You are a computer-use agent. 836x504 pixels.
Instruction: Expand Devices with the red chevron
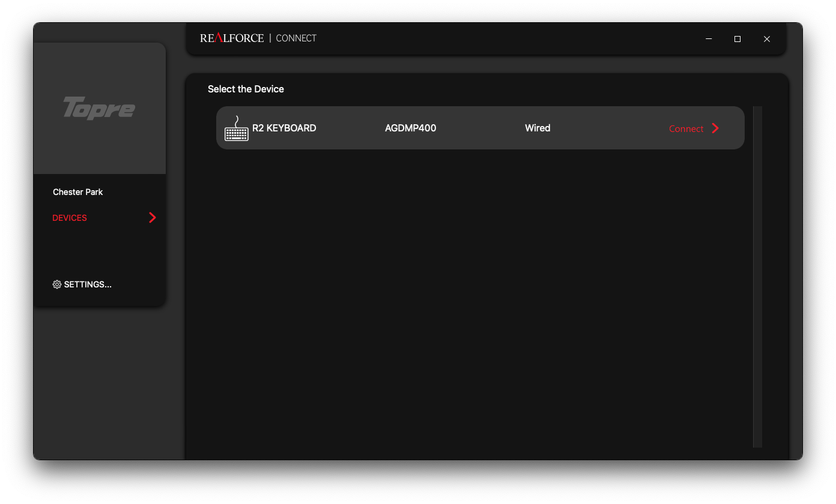[153, 218]
